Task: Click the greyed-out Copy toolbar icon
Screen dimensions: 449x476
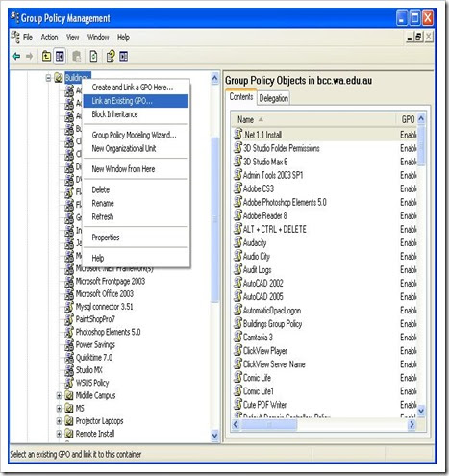Action: (x=76, y=57)
